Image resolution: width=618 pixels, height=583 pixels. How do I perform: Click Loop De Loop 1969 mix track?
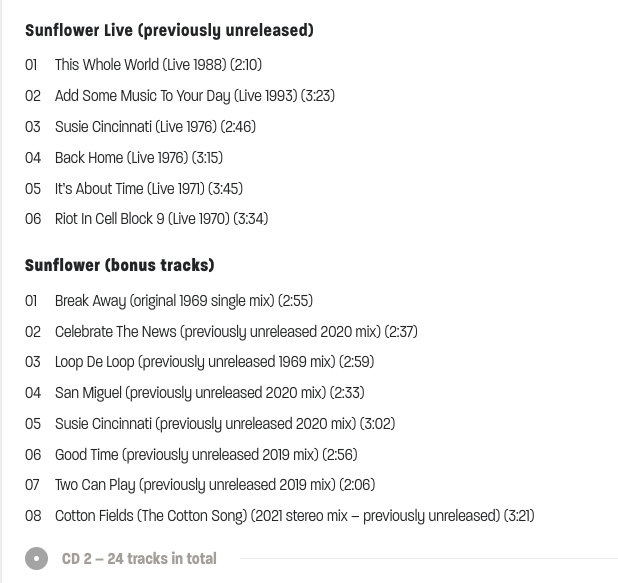tap(214, 362)
